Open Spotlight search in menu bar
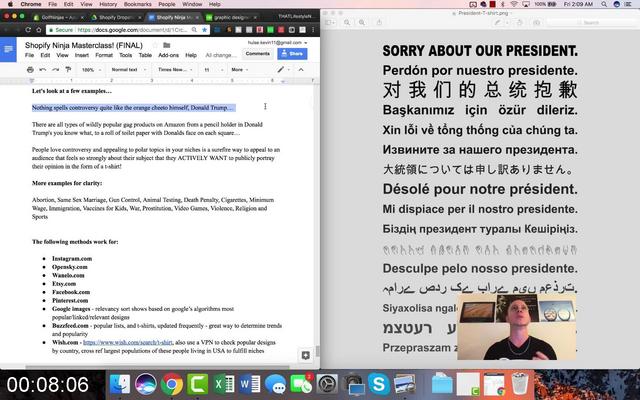The height and width of the screenshot is (400, 640). point(604,4)
